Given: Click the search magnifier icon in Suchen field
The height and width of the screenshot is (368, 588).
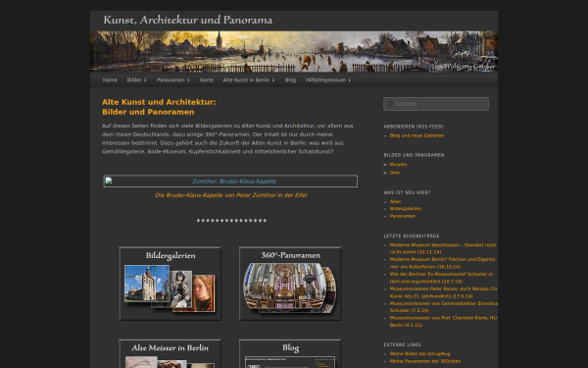Looking at the screenshot, I should tap(390, 104).
